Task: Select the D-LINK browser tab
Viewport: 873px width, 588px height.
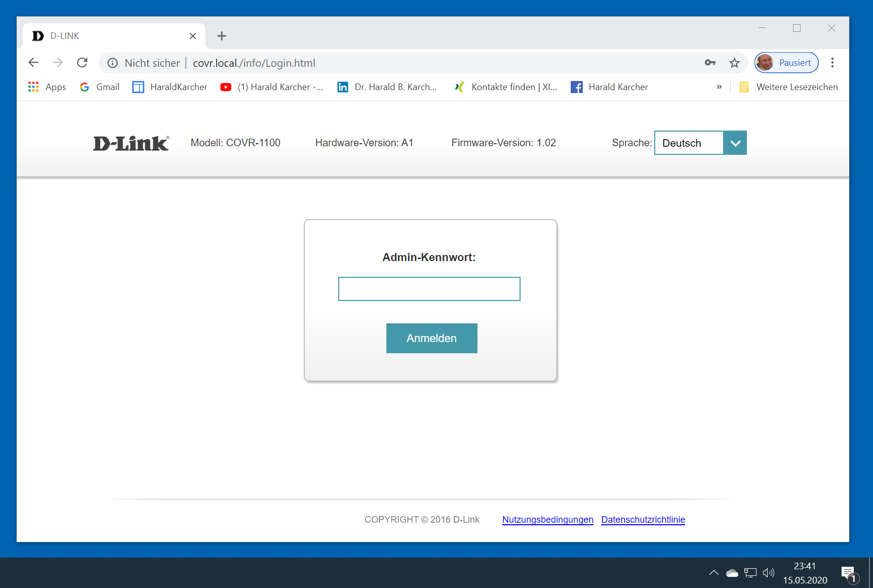Action: pos(114,36)
